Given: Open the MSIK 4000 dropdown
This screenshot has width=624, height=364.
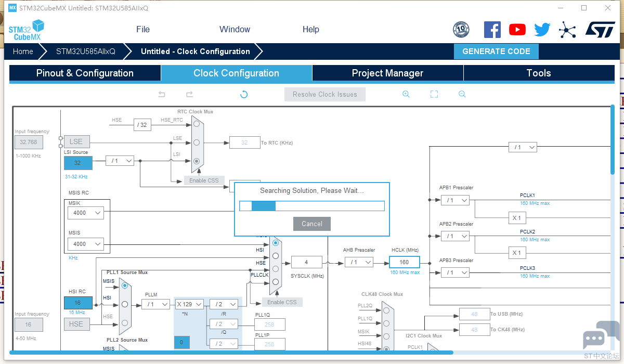Looking at the screenshot, I should pos(85,213).
